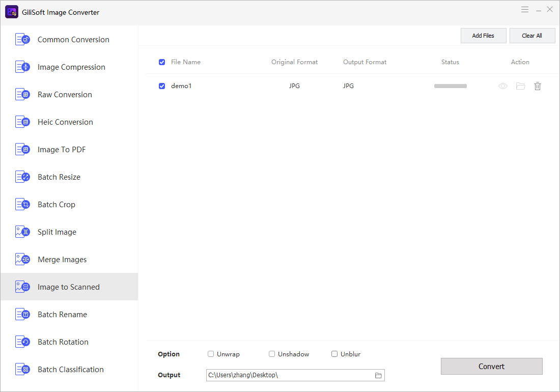Click the Merge Images sidebar icon
560x392 pixels.
pyautogui.click(x=22, y=259)
